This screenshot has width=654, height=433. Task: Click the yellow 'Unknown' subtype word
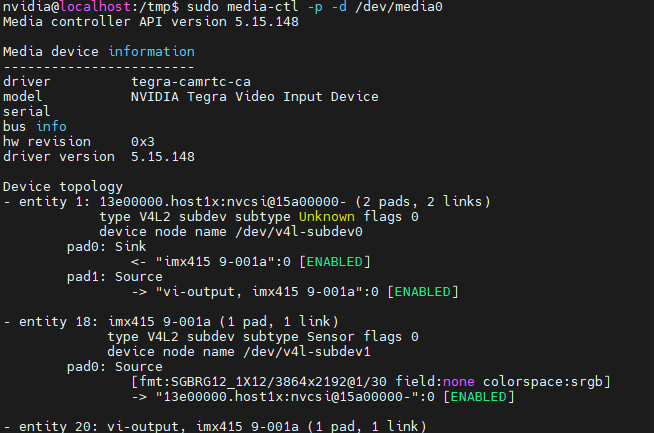(x=327, y=217)
